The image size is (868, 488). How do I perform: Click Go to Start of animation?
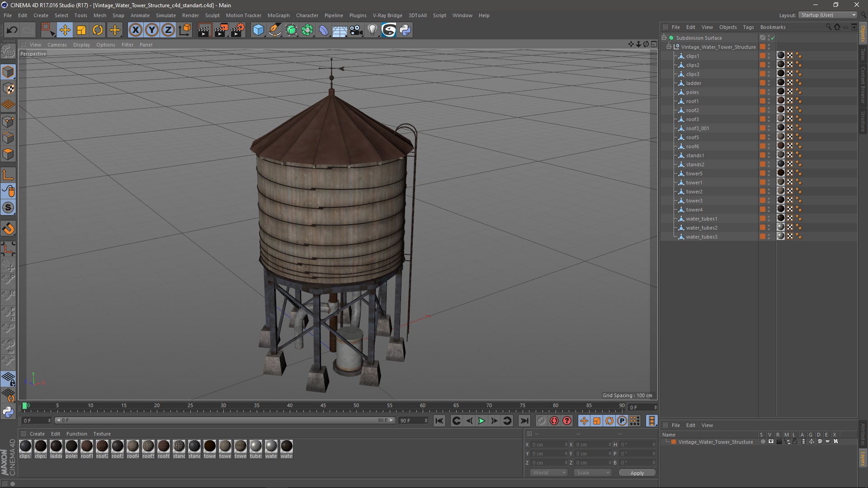(439, 421)
